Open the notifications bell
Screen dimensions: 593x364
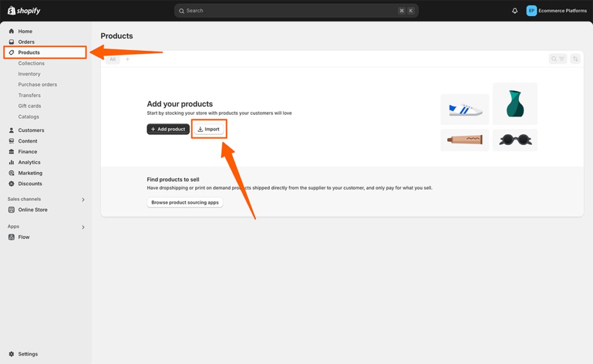[x=514, y=10]
